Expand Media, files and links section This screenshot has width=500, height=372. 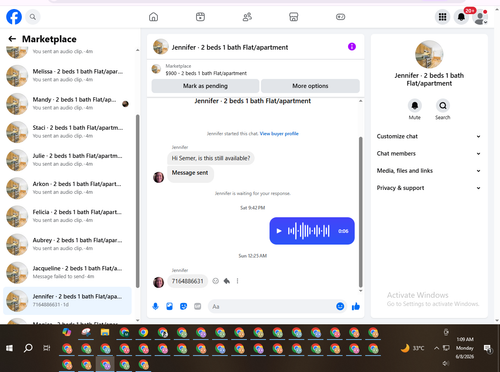(x=429, y=171)
